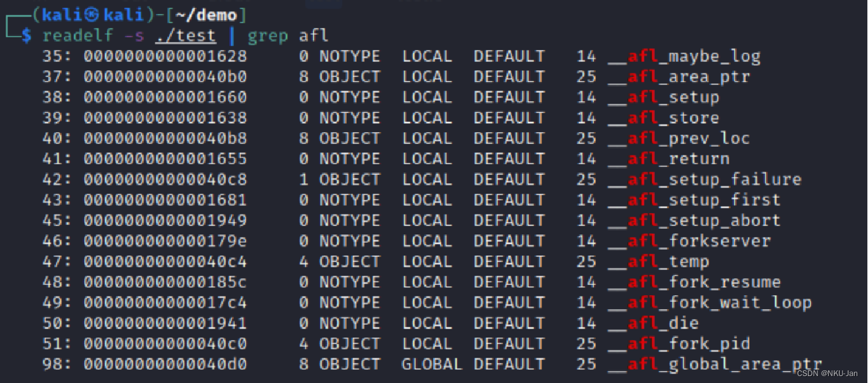Viewport: 868px width, 383px height.
Task: Click the ~/demo directory in prompt
Action: point(207,15)
